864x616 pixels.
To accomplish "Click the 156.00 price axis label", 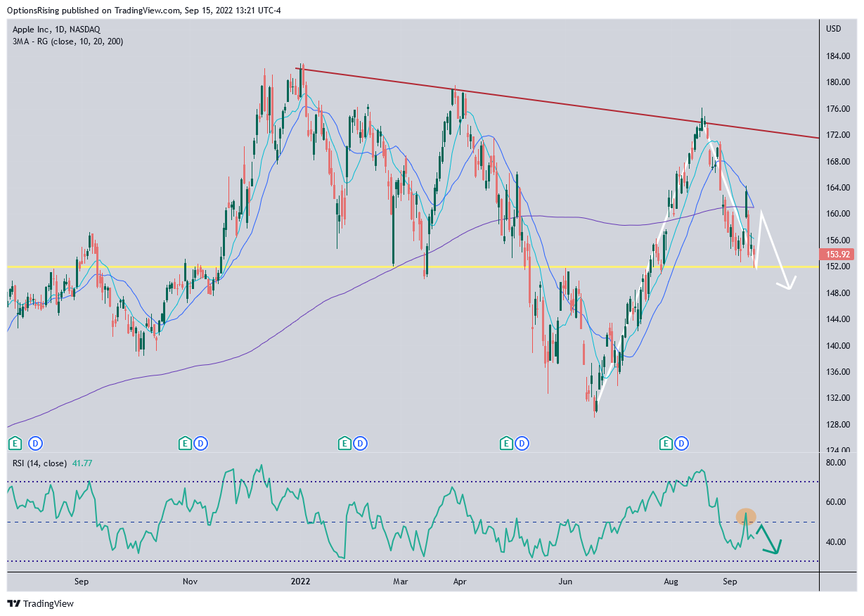I will point(837,240).
